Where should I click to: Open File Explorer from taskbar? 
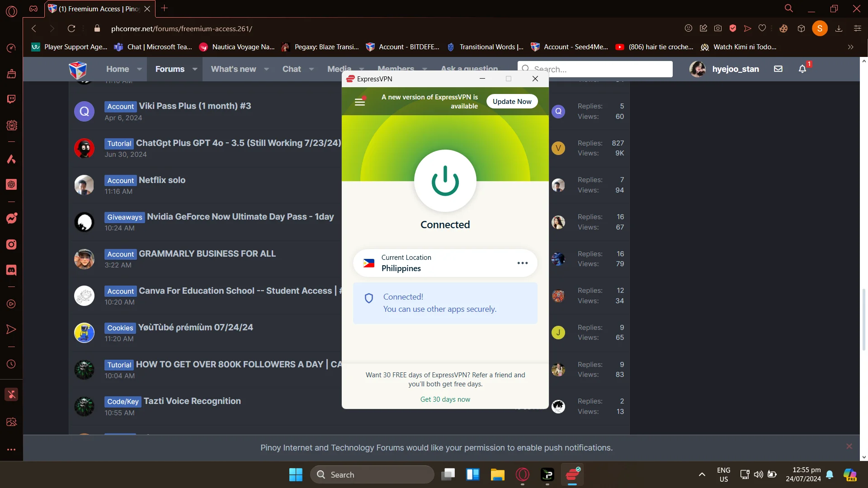[497, 475]
